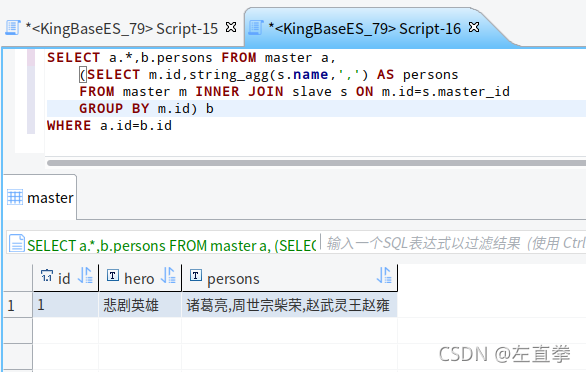Sort results by the persons column arrow
The width and height of the screenshot is (586, 372).
click(x=384, y=276)
